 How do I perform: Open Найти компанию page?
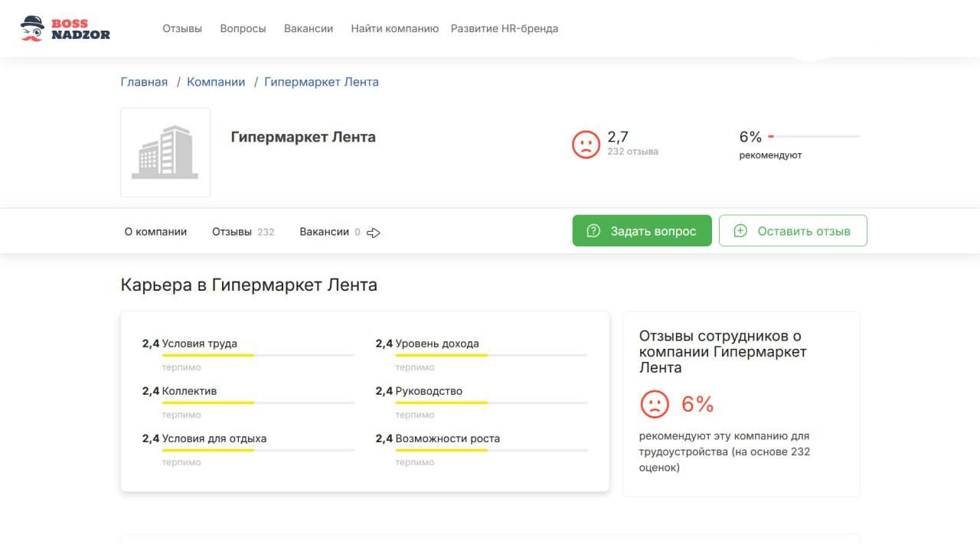(x=394, y=28)
